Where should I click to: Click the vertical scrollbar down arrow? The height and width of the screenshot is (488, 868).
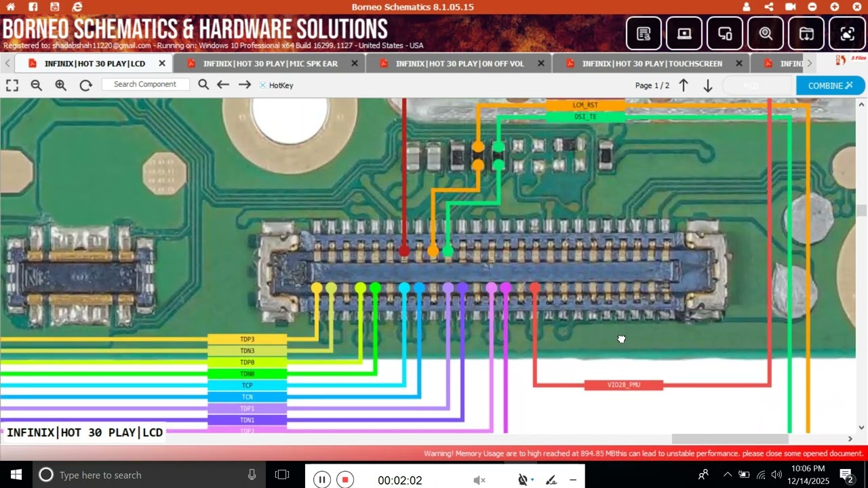(x=861, y=428)
